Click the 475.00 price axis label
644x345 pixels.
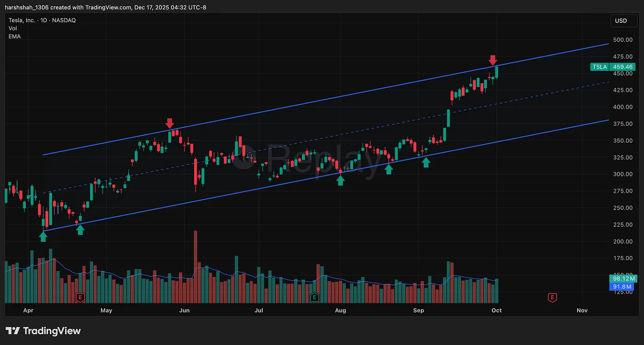pyautogui.click(x=623, y=57)
